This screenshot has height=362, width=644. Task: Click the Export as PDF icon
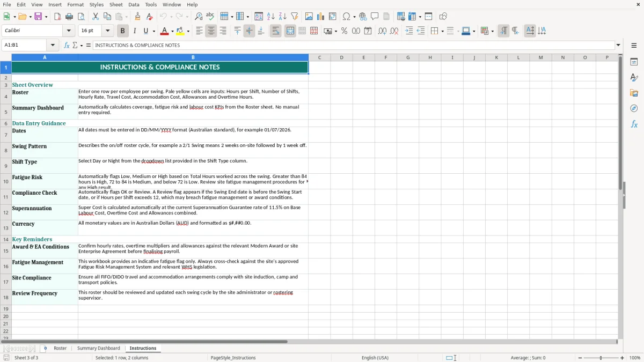tap(57, 17)
